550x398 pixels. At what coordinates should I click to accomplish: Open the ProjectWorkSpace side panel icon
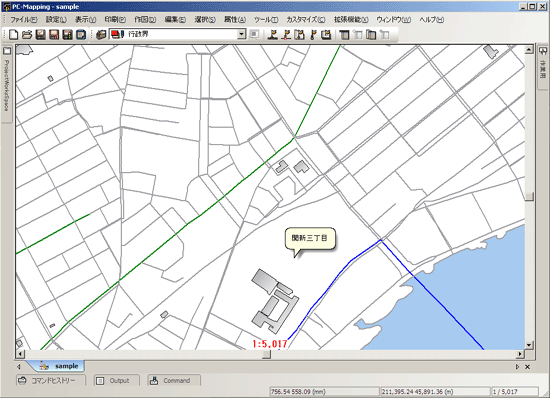point(7,51)
